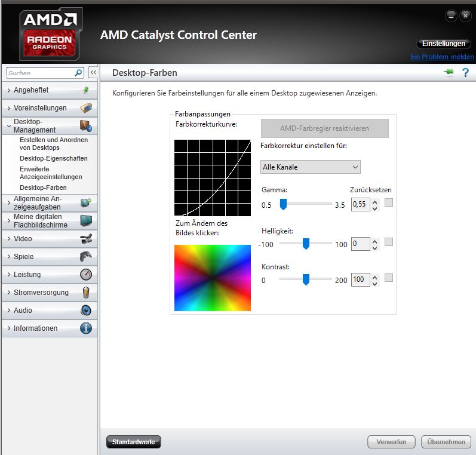The height and width of the screenshot is (455, 476).
Task: Click the Audio speaker icon
Action: coord(86,310)
